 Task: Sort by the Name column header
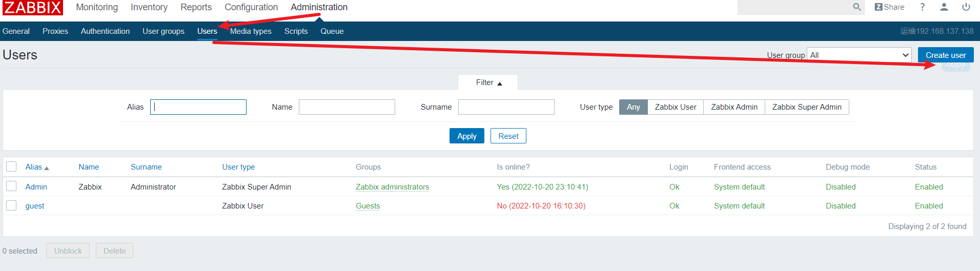coord(89,167)
